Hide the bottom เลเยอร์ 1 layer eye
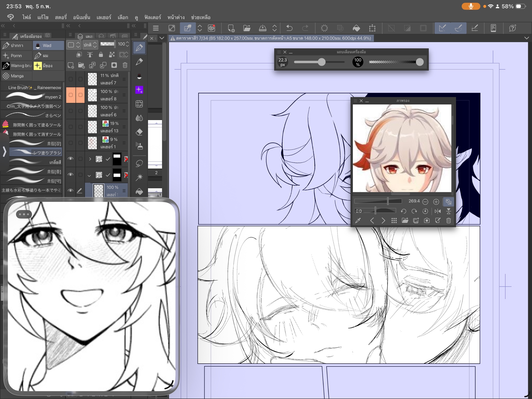532x399 pixels. click(x=70, y=190)
